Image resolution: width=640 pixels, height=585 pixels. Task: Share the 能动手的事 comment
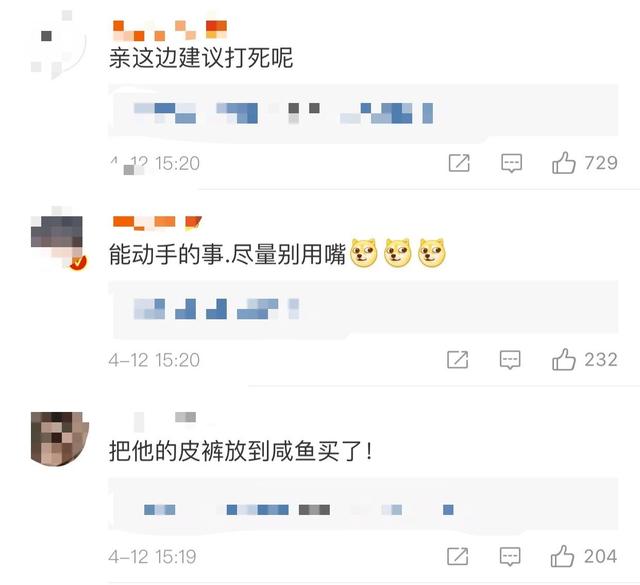click(x=458, y=359)
